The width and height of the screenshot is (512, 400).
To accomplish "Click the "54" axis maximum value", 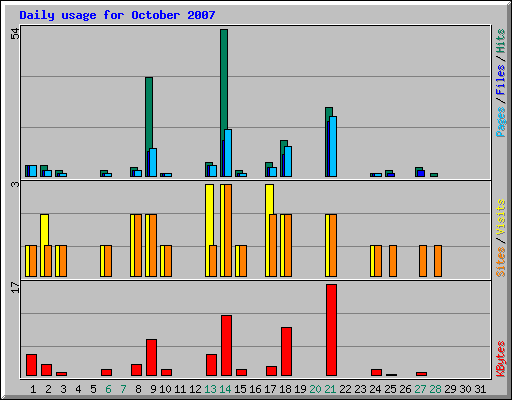I will pyautogui.click(x=15, y=33).
